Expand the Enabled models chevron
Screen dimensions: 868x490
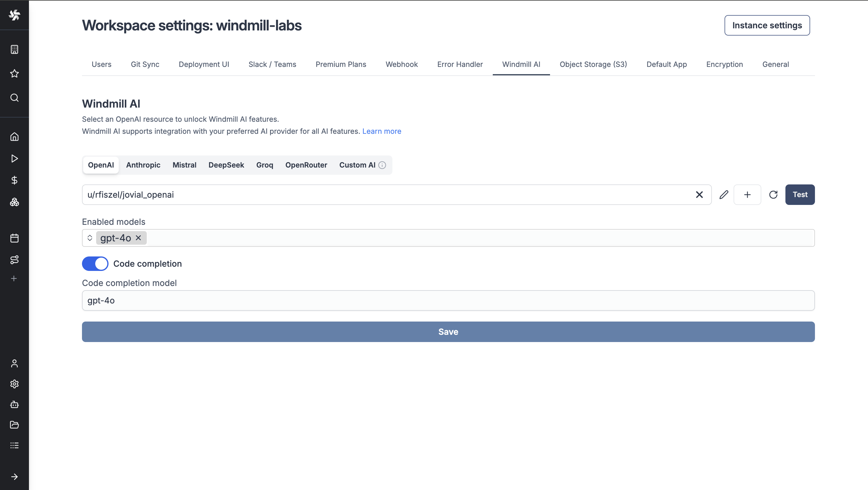tap(90, 238)
